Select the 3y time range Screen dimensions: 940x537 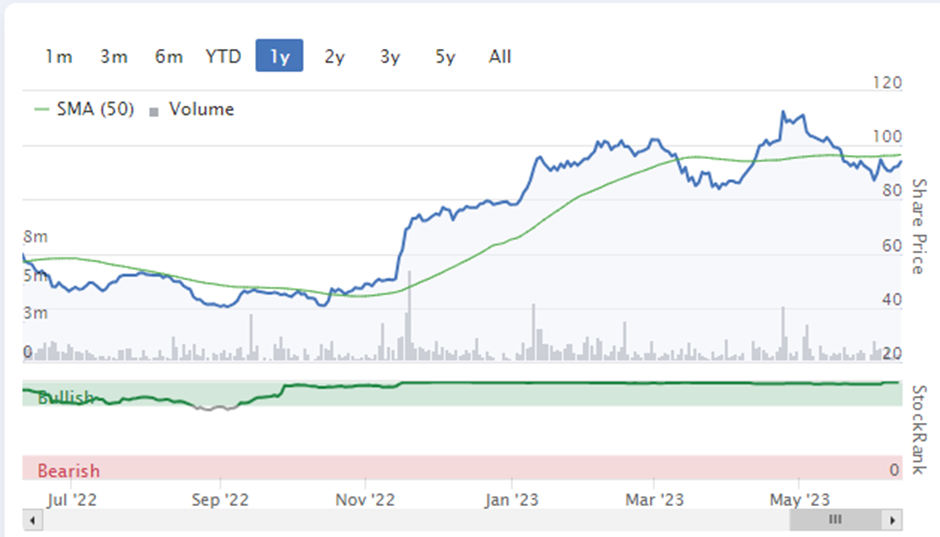pos(390,56)
